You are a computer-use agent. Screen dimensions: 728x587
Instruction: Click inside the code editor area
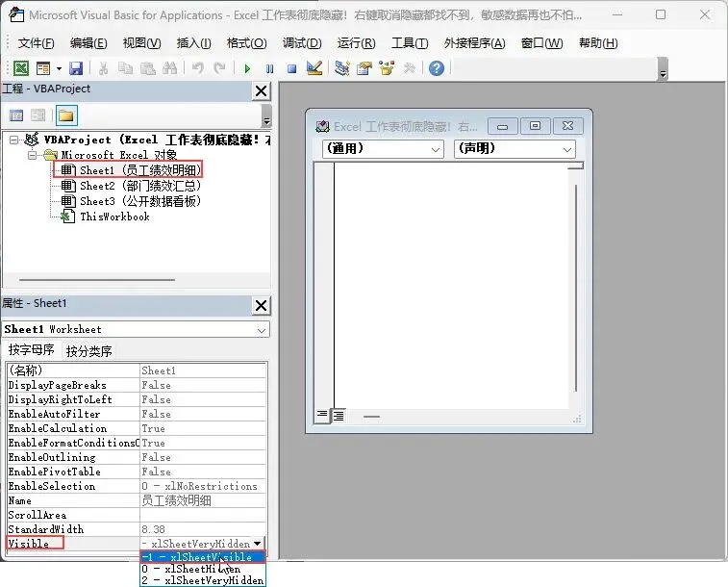450,286
